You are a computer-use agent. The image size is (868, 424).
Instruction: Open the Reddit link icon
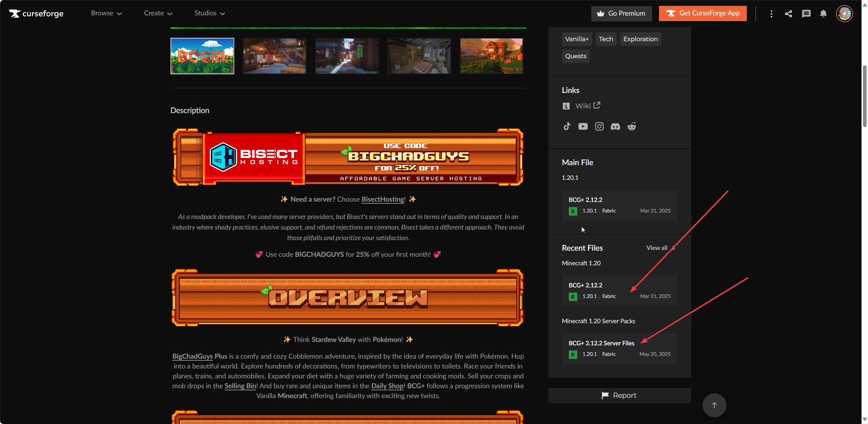[x=632, y=126]
